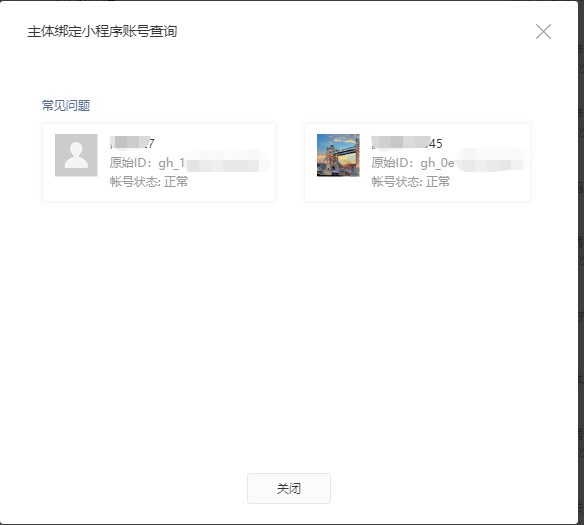Open the Tower Bridge avatar thumbnail
The width and height of the screenshot is (584, 525).
[338, 155]
